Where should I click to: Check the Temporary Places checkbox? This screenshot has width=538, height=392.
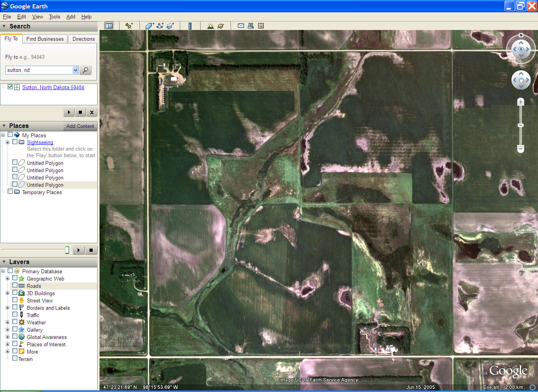(x=10, y=192)
